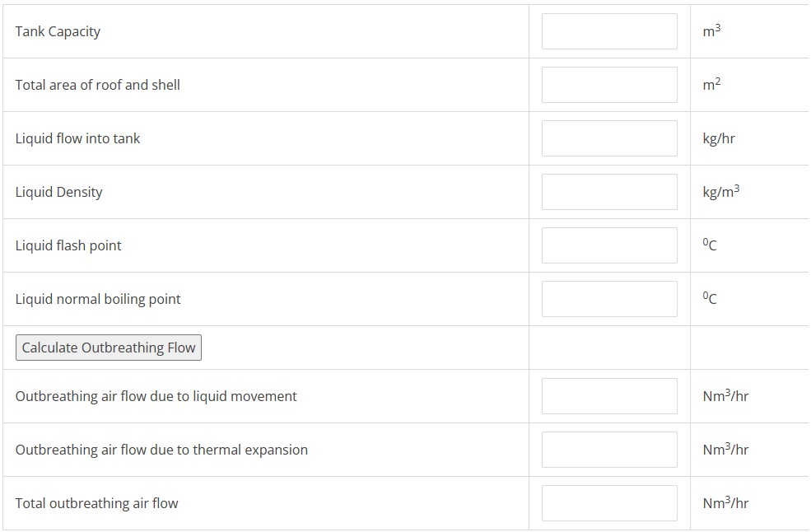Click the kg/m3 density unit label
The width and height of the screenshot is (811, 532).
721,192
